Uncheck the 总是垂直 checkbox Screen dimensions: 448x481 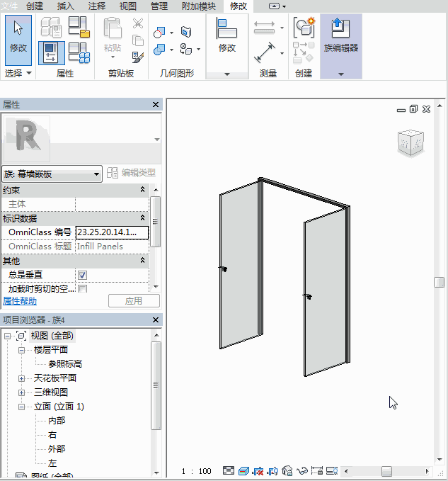(82, 275)
